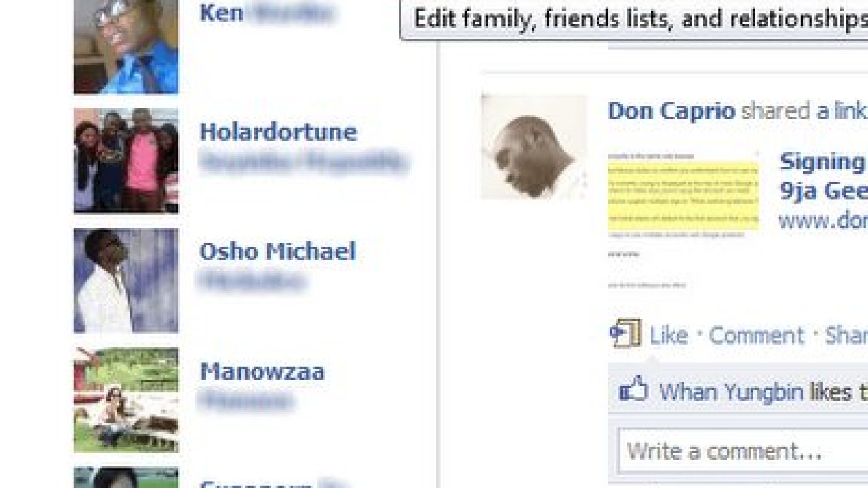
Task: Click the Write a comment field
Action: tap(743, 451)
